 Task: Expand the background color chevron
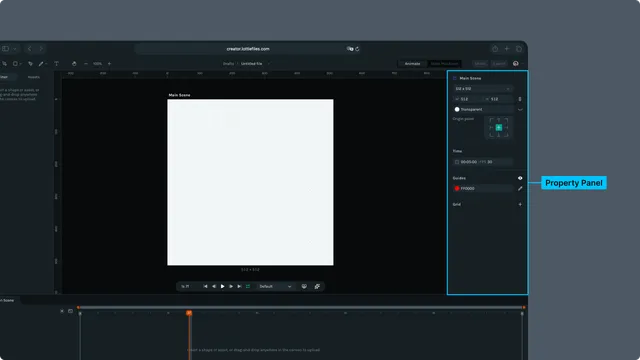tap(520, 109)
